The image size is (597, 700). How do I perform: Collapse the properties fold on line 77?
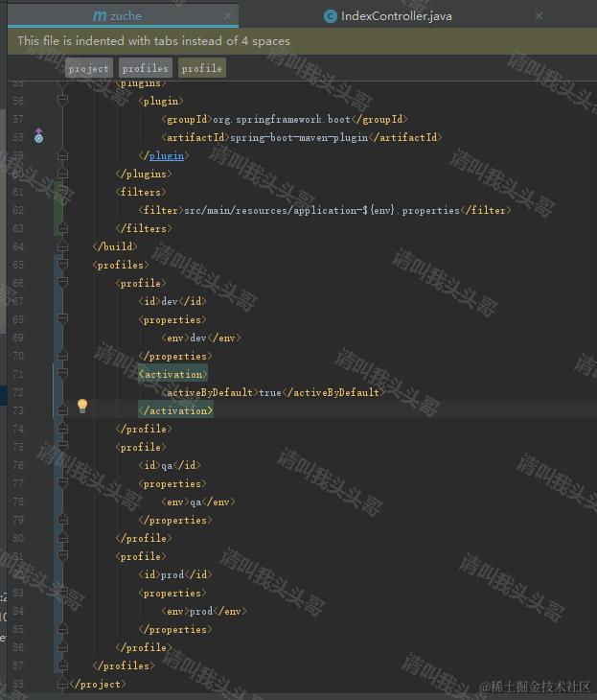pos(62,483)
